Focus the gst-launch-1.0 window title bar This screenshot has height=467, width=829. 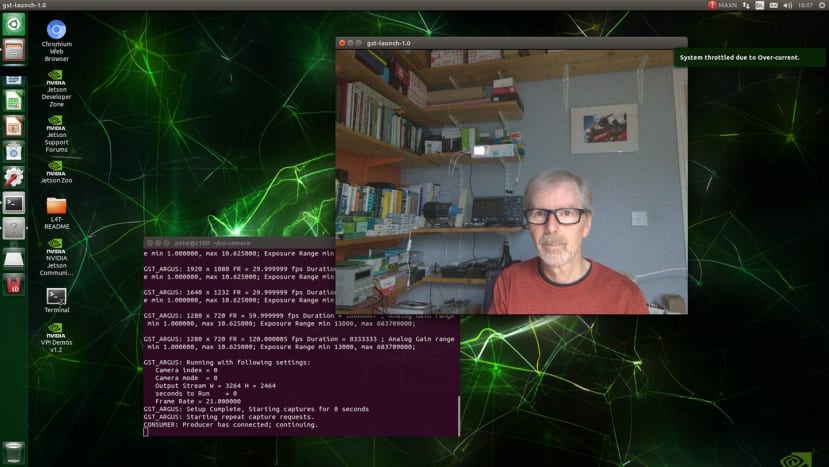(512, 43)
